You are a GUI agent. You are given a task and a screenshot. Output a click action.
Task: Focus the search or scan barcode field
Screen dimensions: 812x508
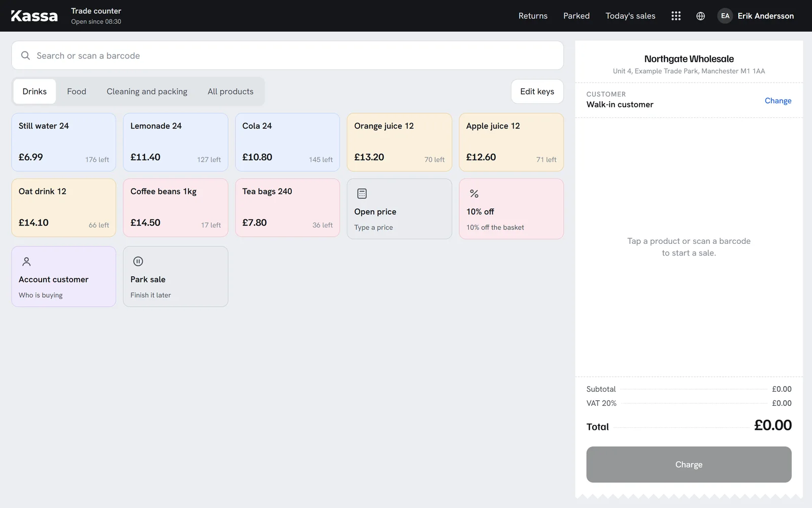pyautogui.click(x=287, y=55)
